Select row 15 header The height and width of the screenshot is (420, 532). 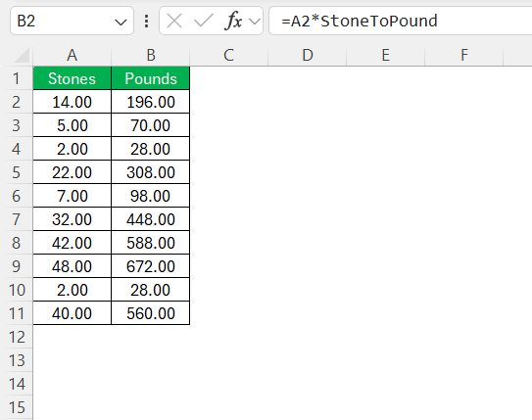pos(17,407)
